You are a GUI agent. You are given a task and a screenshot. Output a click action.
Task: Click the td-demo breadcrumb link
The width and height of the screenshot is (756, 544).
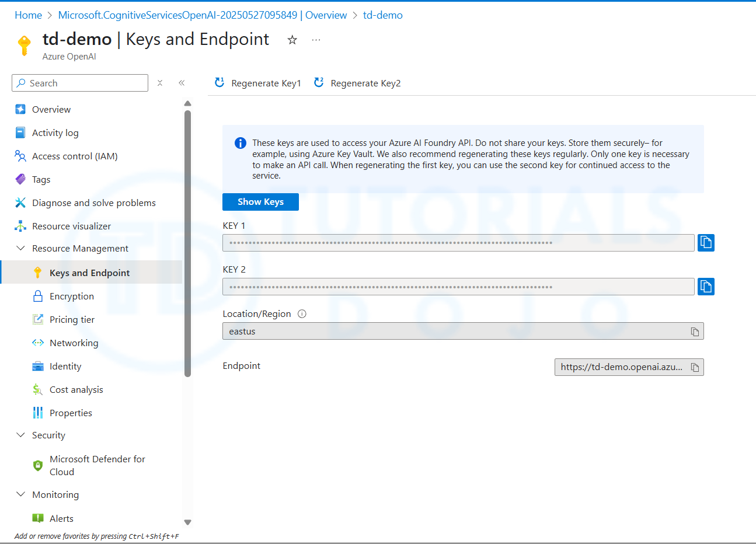pyautogui.click(x=383, y=15)
